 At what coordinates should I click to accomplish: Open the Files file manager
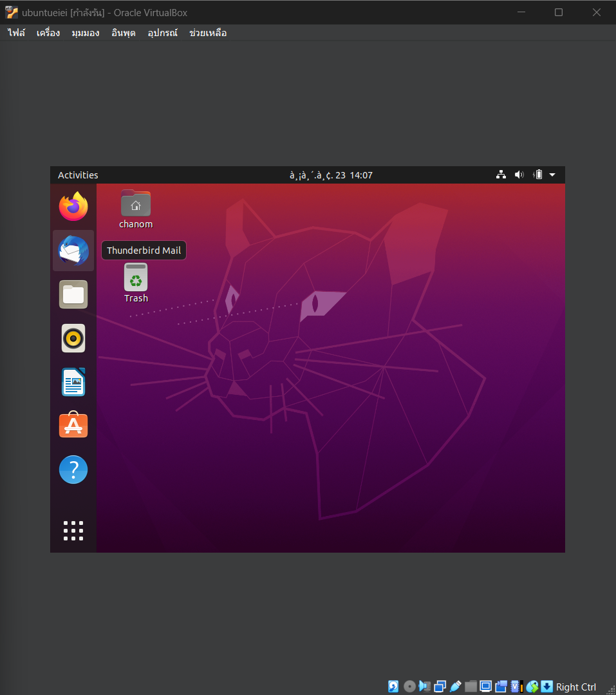[x=73, y=294]
